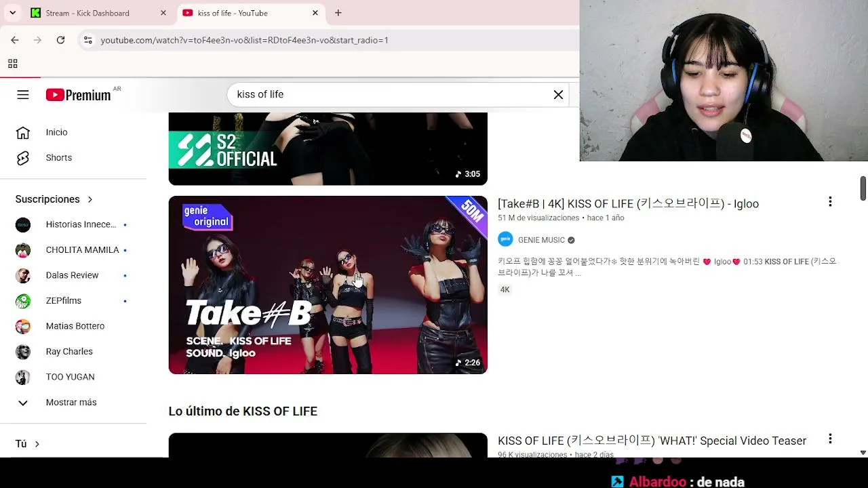Click the '51 M de visualizaciones' text

538,218
